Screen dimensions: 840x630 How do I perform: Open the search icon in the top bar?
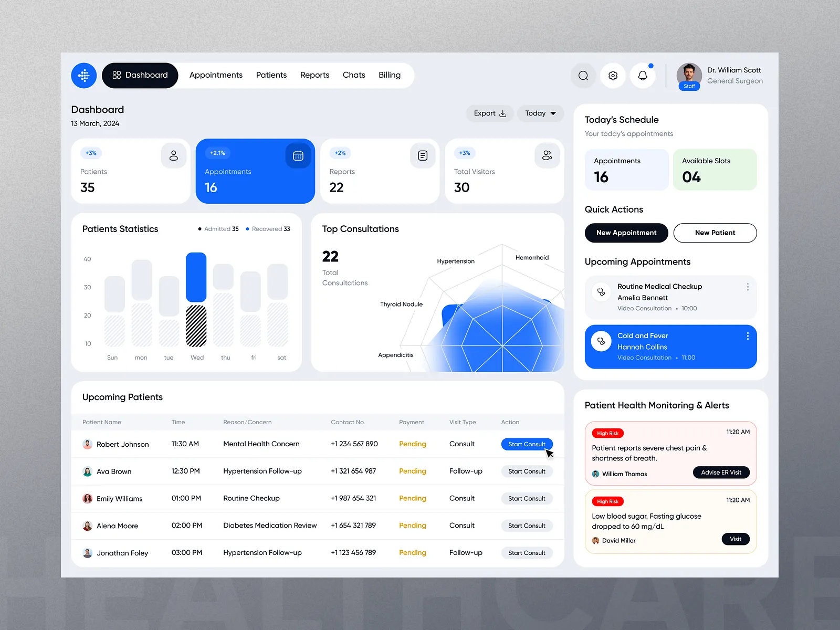point(583,76)
